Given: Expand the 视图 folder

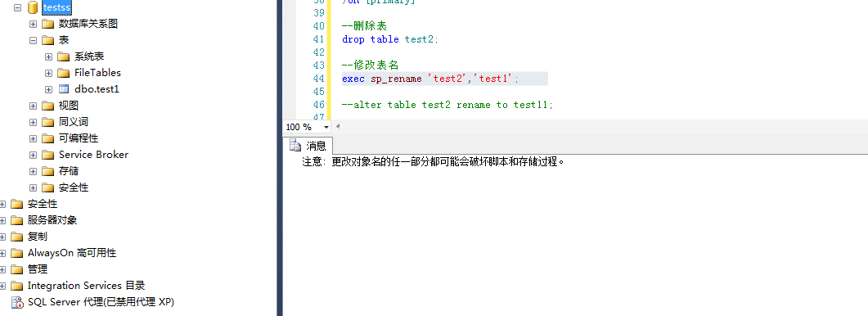Looking at the screenshot, I should [x=33, y=106].
